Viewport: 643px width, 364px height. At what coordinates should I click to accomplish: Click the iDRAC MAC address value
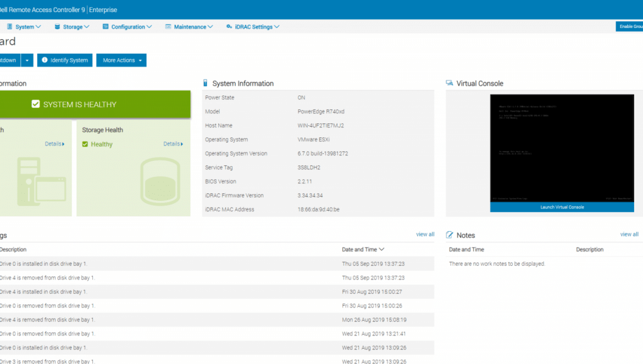pyautogui.click(x=319, y=209)
